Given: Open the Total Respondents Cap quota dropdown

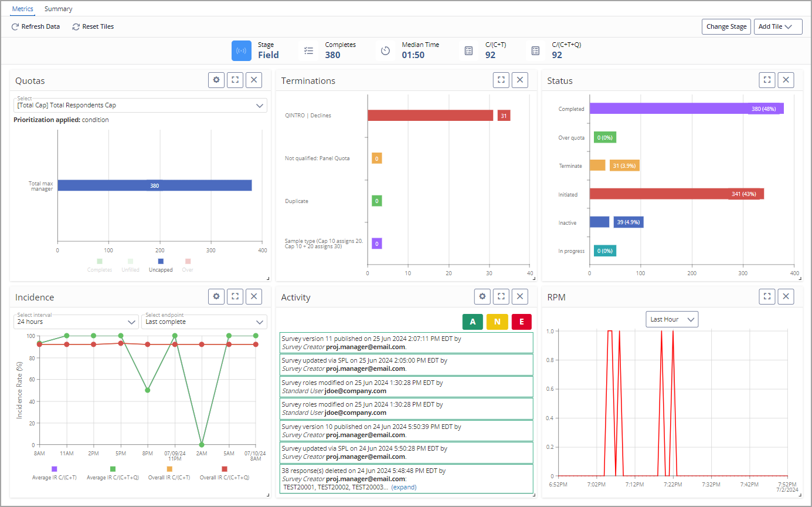Looking at the screenshot, I should point(140,106).
